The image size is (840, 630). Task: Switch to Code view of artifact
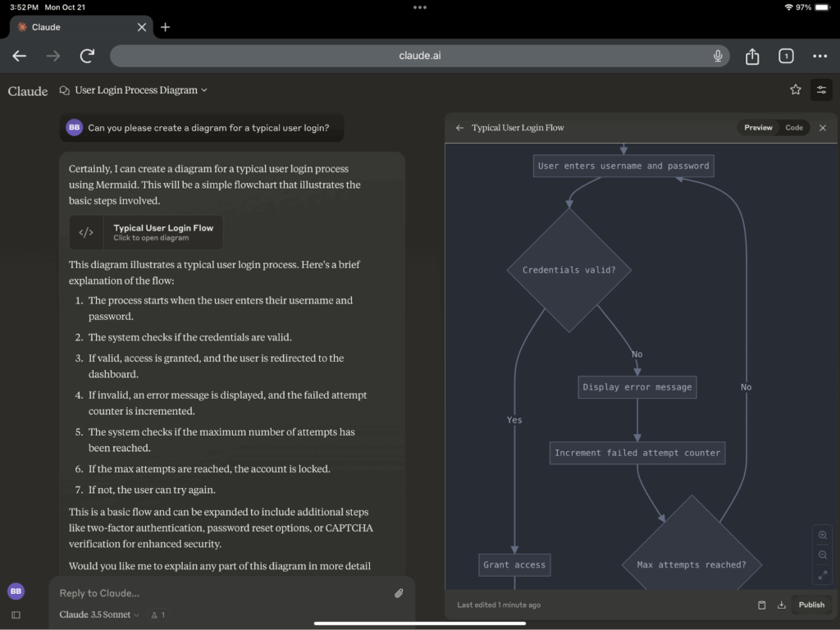[x=794, y=128]
